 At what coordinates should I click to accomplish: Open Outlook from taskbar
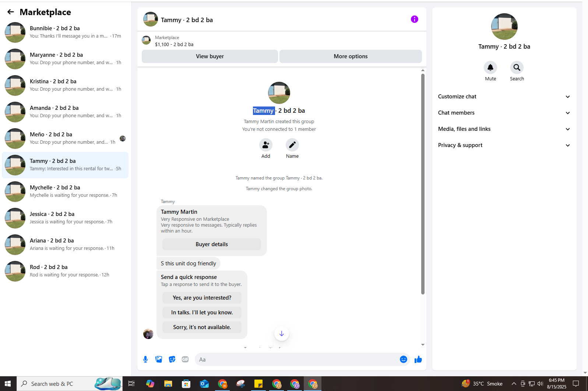(x=204, y=384)
